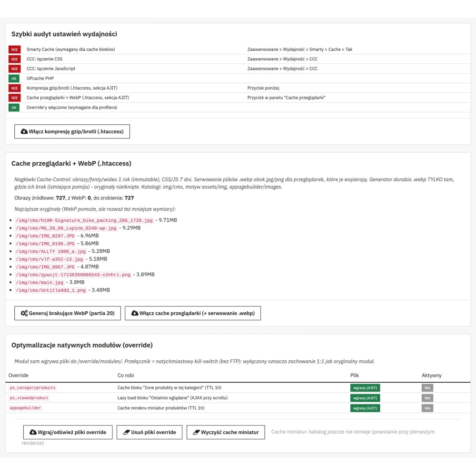Click gears icon on Generuj brakujące WebP button
This screenshot has width=476, height=476.
24,313
